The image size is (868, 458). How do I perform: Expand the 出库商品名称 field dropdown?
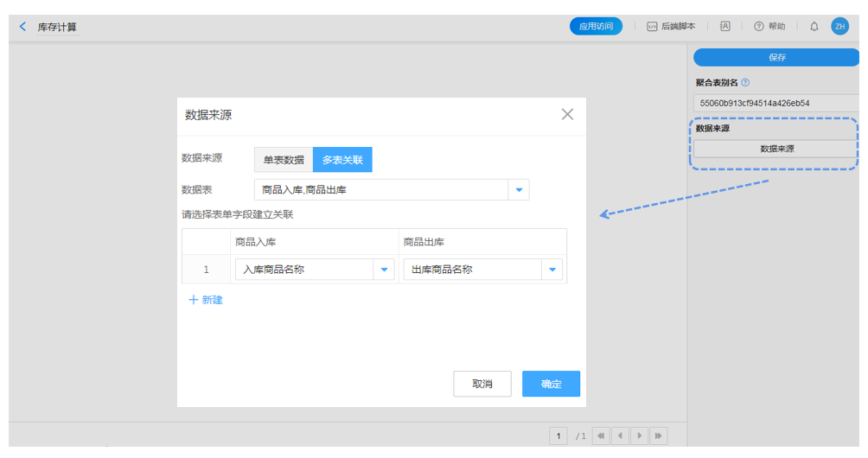(552, 270)
